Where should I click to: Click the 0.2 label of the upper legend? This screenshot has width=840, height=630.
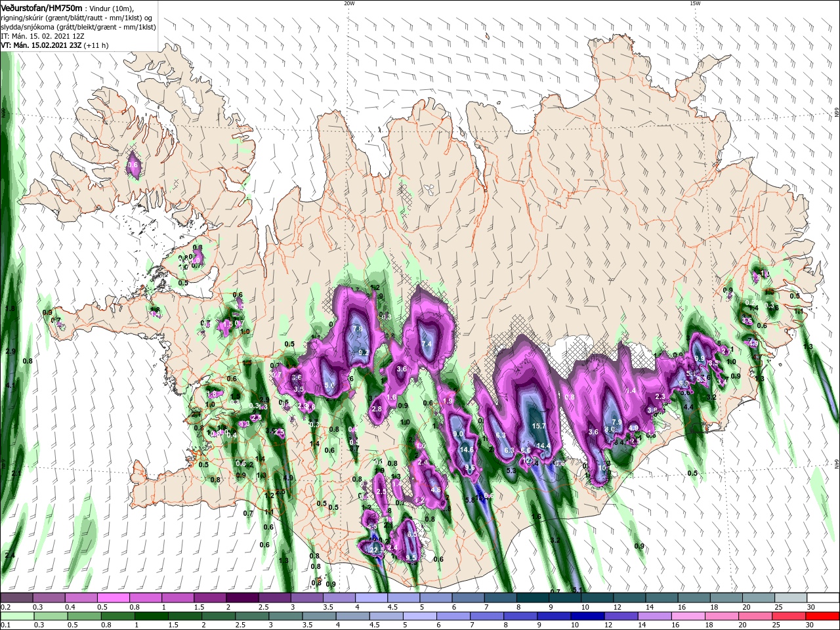click(5, 607)
